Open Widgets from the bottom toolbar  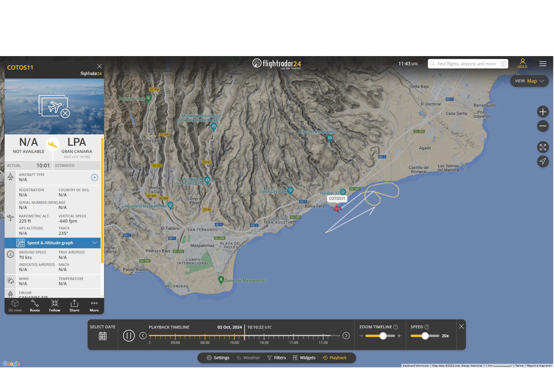[304, 358]
